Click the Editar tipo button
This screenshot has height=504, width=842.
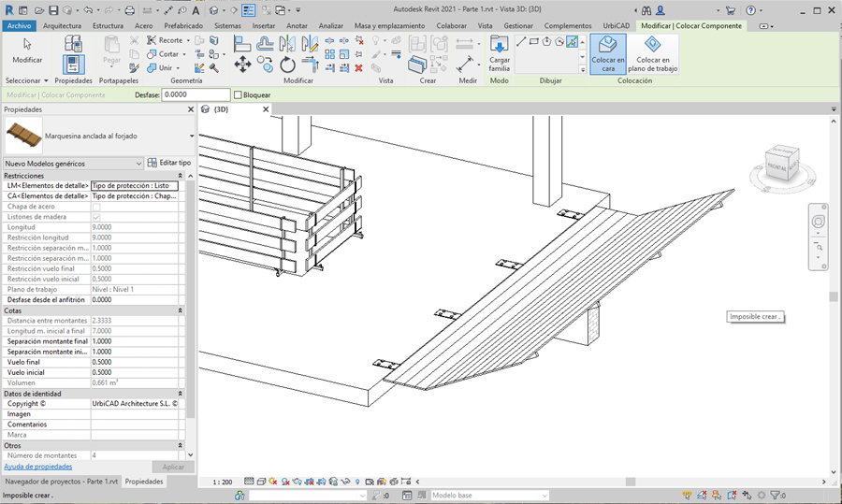point(169,163)
